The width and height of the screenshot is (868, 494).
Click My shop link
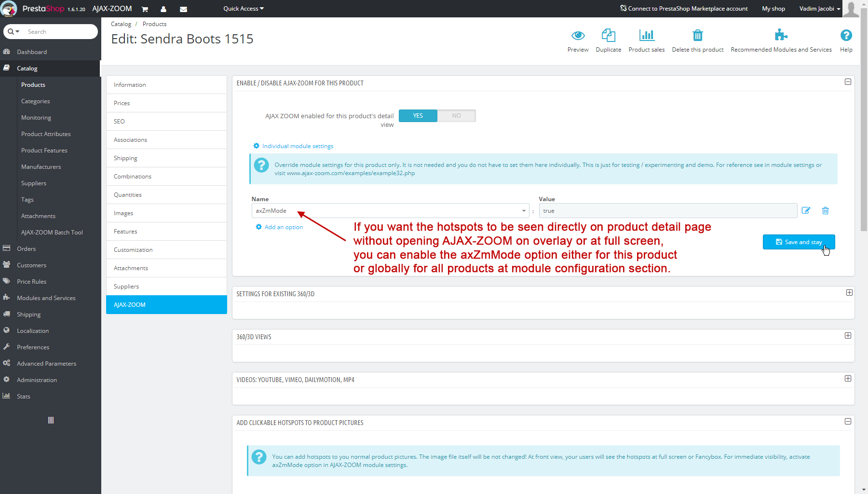(x=773, y=9)
